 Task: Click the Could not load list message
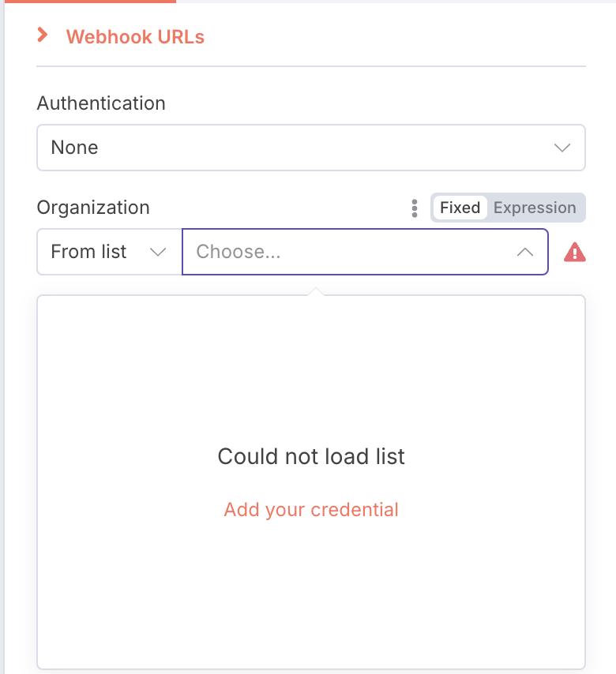point(311,456)
